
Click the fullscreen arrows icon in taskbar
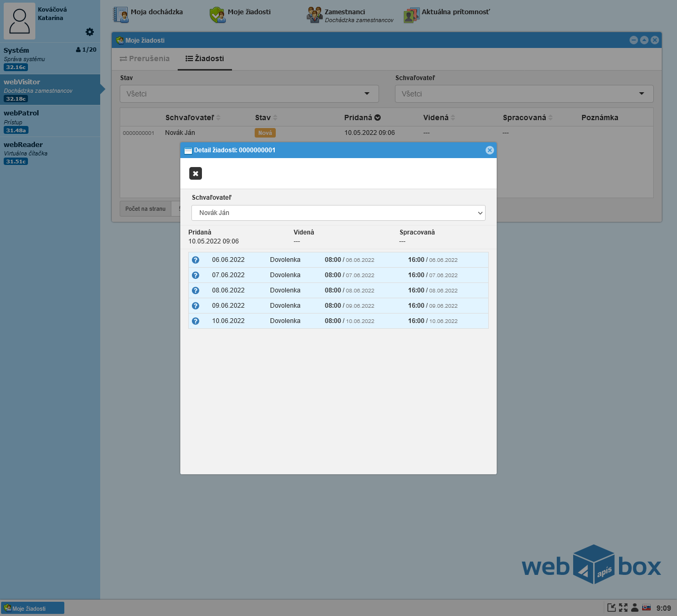pos(623,608)
